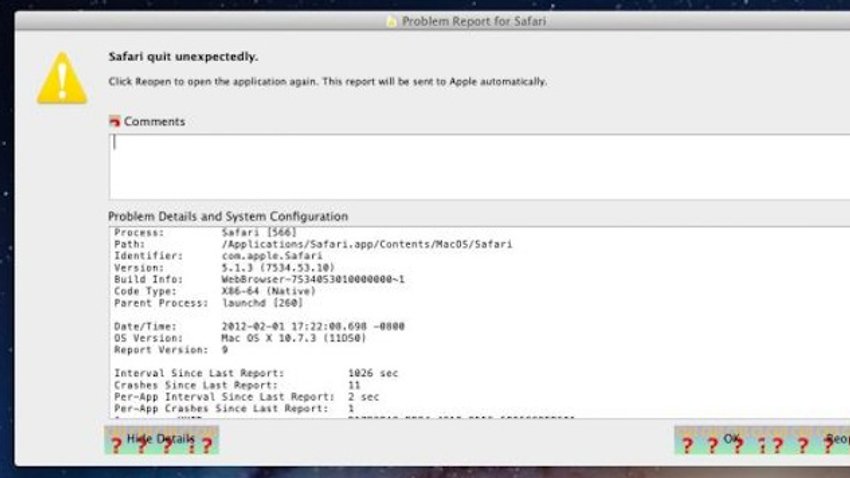850x478 pixels.
Task: Click the 'Problem Details and System Configuration' label
Action: pos(228,216)
